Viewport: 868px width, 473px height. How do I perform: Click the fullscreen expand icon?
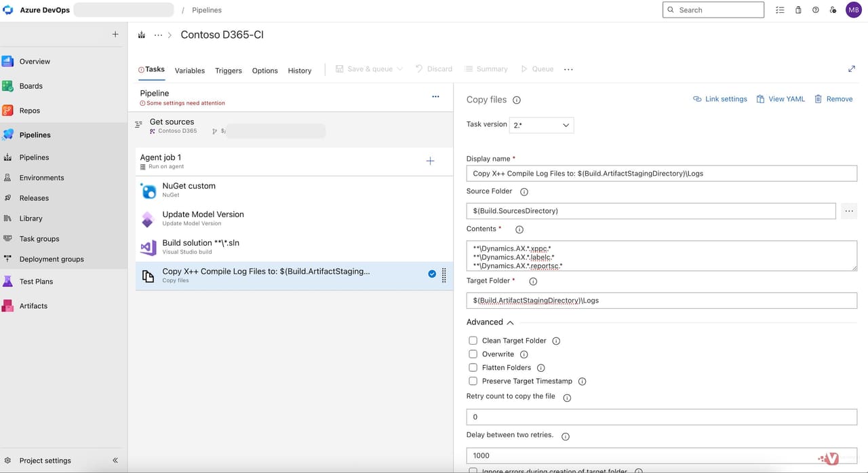click(852, 69)
